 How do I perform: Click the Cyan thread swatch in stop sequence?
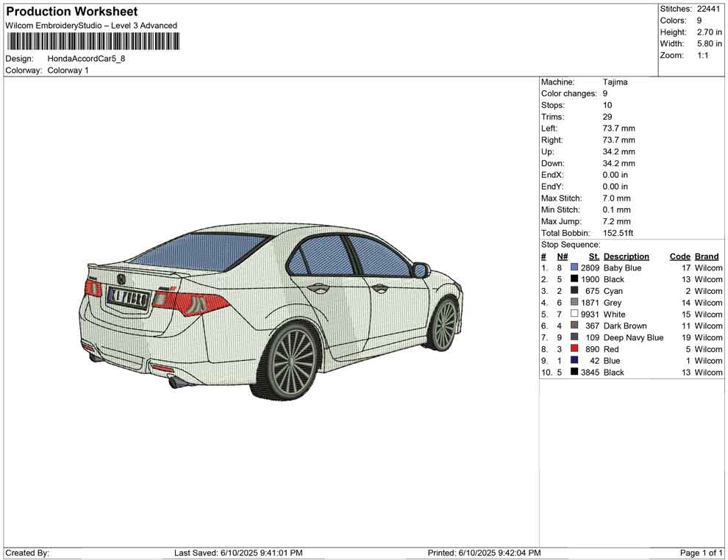pyautogui.click(x=574, y=291)
